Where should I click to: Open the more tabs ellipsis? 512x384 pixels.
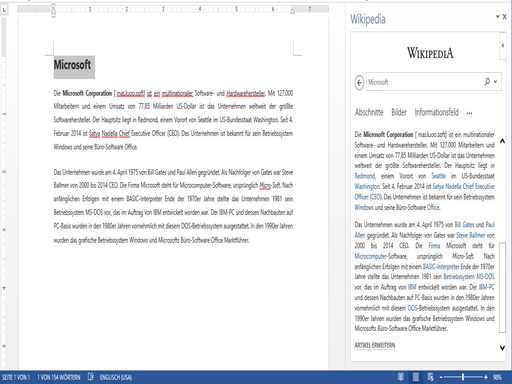pos(469,113)
